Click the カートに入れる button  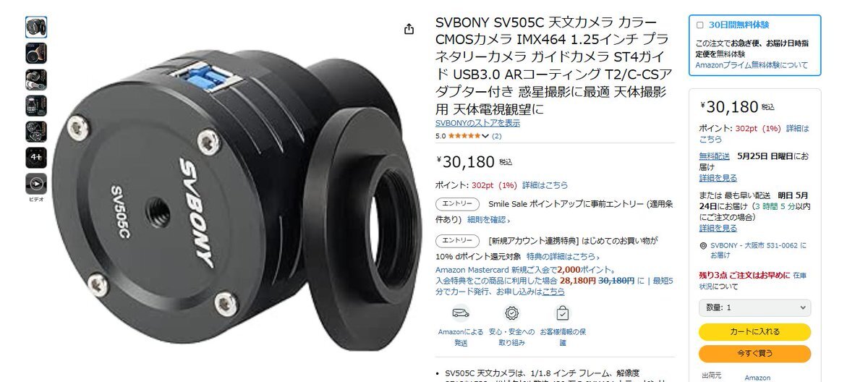click(x=754, y=332)
